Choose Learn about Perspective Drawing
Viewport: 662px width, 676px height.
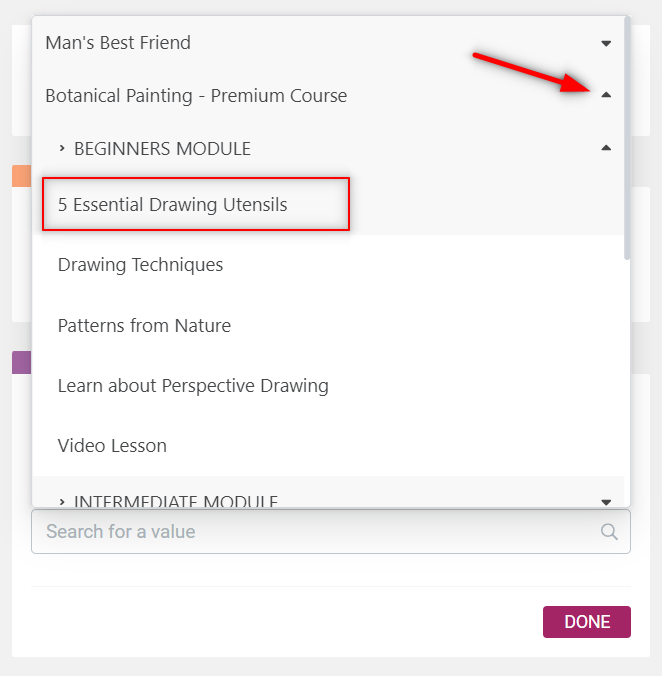tap(193, 386)
